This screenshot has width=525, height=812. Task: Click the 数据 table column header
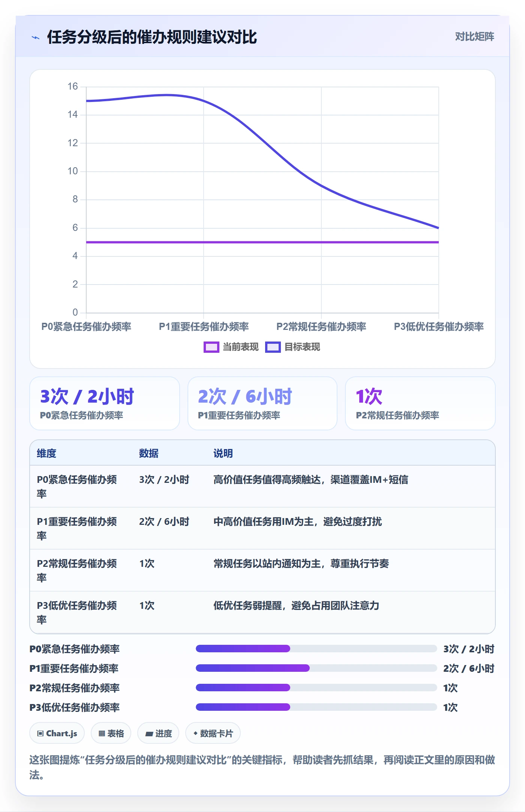(x=149, y=453)
